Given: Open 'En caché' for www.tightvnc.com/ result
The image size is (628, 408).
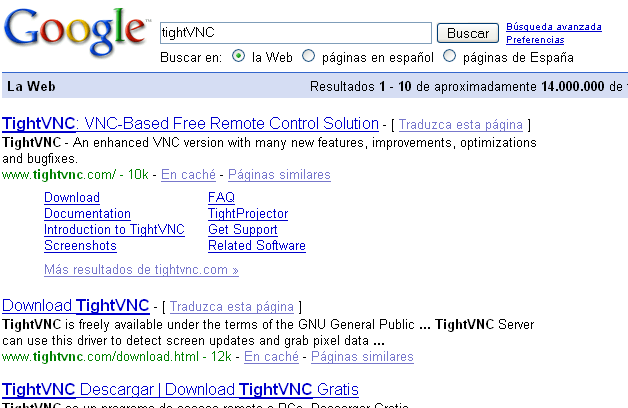Looking at the screenshot, I should [188, 175].
